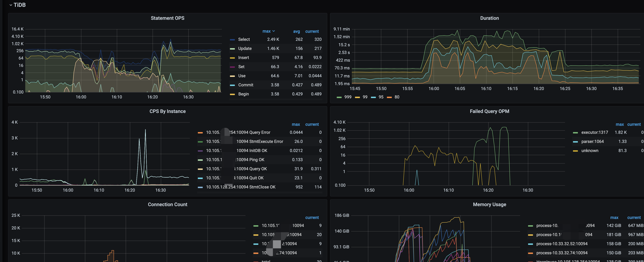Click the unknown series color icon
This screenshot has width=644, height=262.
[x=575, y=151]
